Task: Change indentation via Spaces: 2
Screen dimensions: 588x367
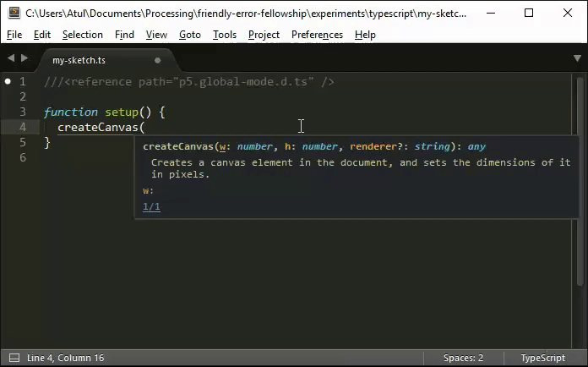Action: [463, 358]
